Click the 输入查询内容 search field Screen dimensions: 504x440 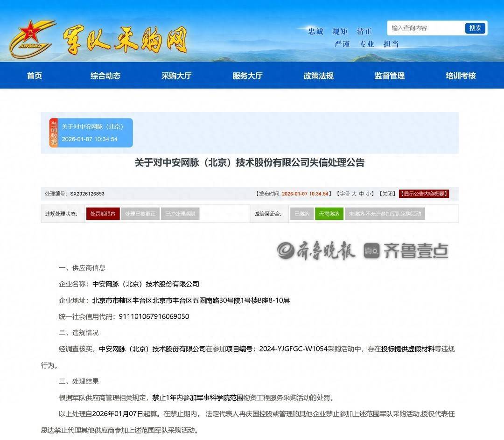(426, 28)
